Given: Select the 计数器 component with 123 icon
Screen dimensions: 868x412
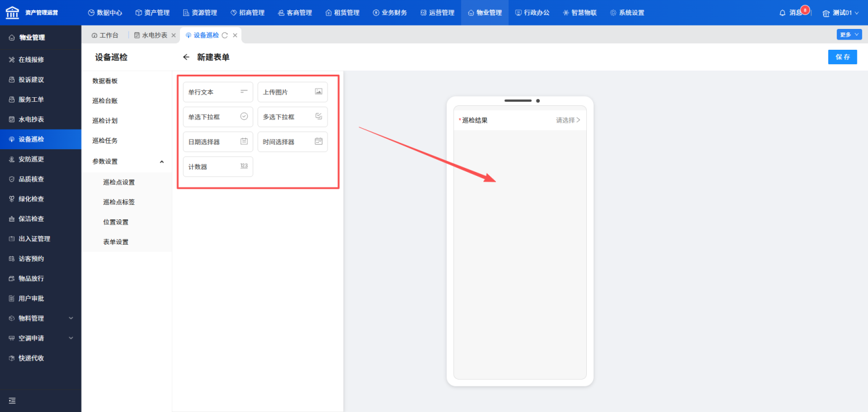Looking at the screenshot, I should pos(218,167).
